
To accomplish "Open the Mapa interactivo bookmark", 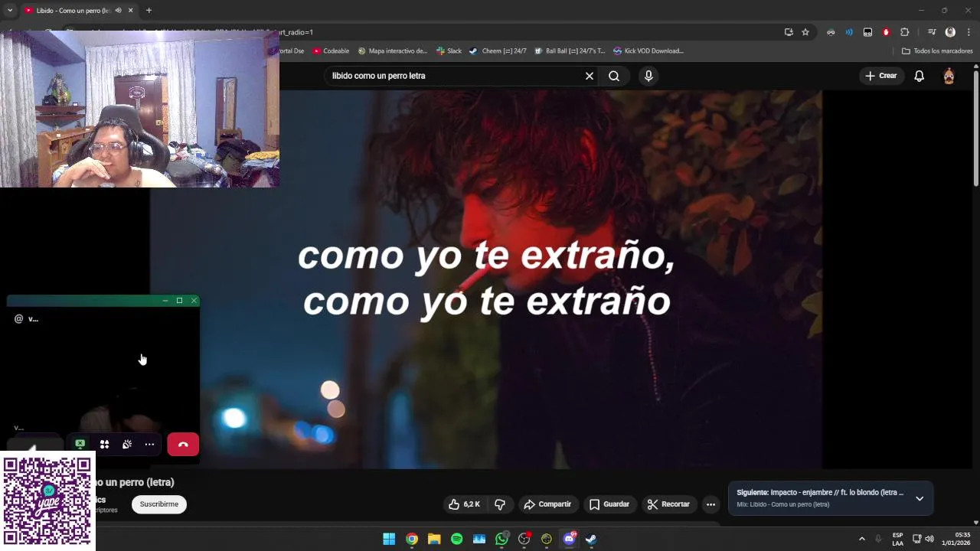I will [x=393, y=51].
